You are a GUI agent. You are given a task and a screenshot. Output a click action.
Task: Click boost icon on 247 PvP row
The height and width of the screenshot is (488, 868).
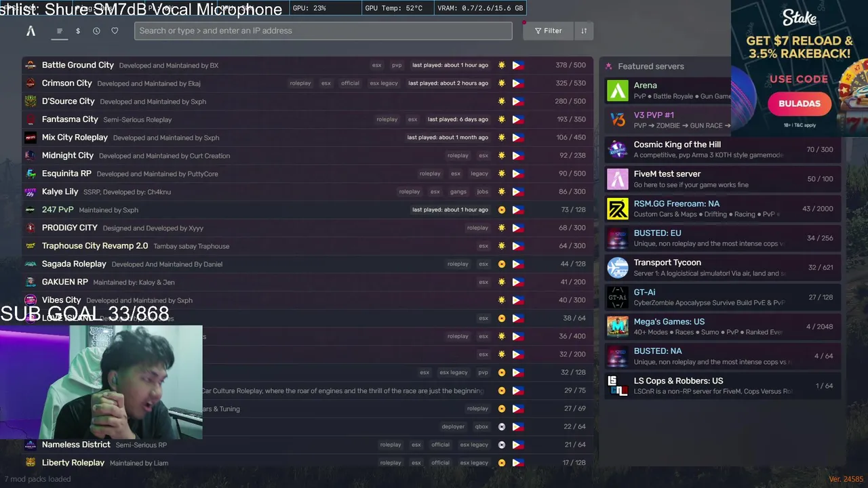[x=502, y=209]
